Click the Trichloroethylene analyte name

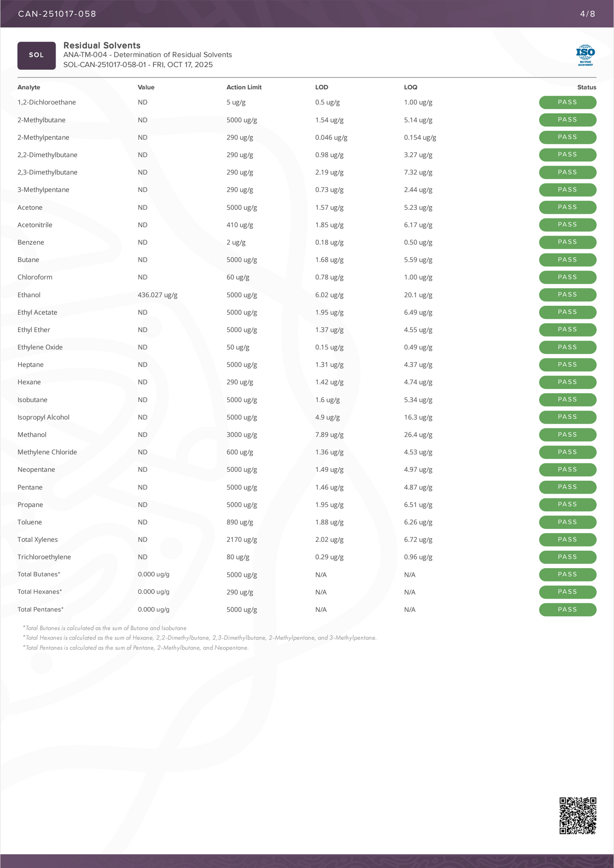[44, 557]
